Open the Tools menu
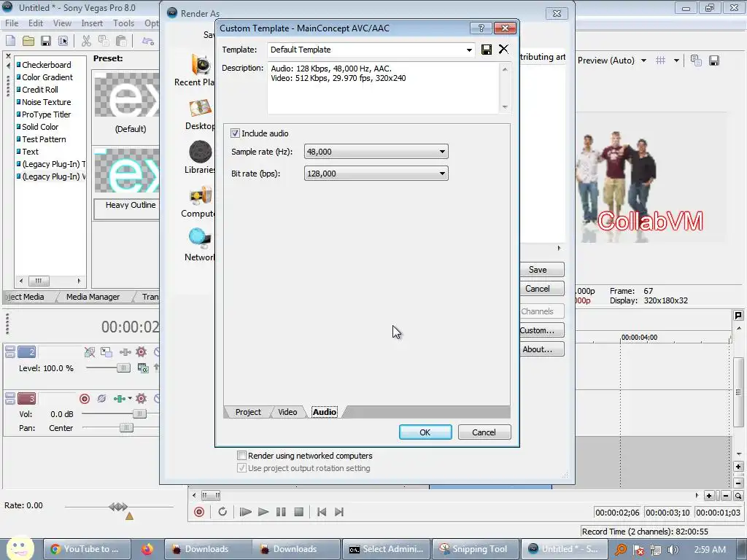This screenshot has height=560, width=747. pyautogui.click(x=123, y=23)
